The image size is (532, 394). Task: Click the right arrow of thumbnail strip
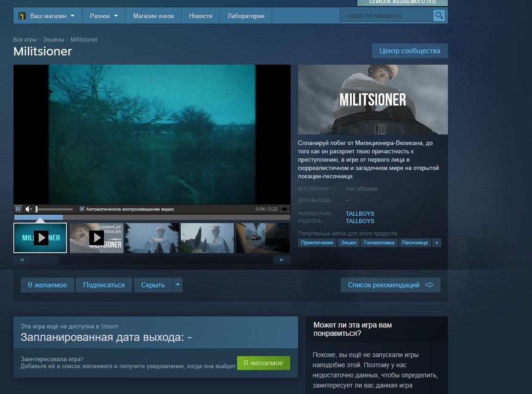[281, 260]
